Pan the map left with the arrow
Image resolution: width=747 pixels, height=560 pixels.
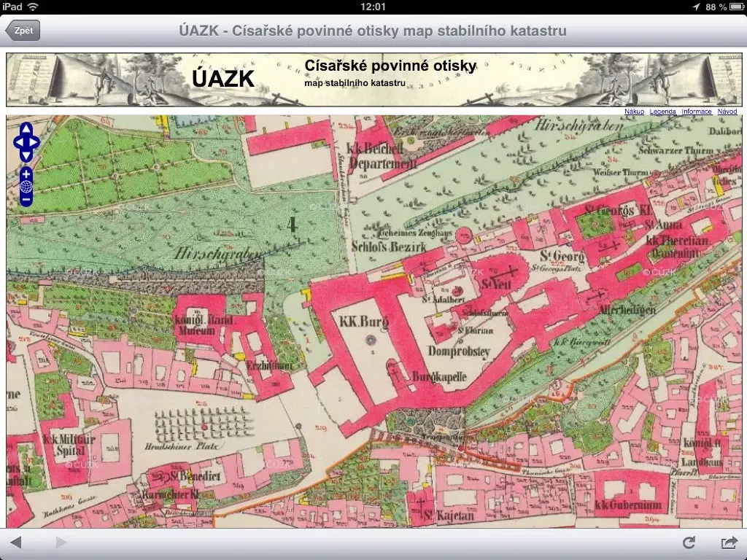click(x=18, y=142)
